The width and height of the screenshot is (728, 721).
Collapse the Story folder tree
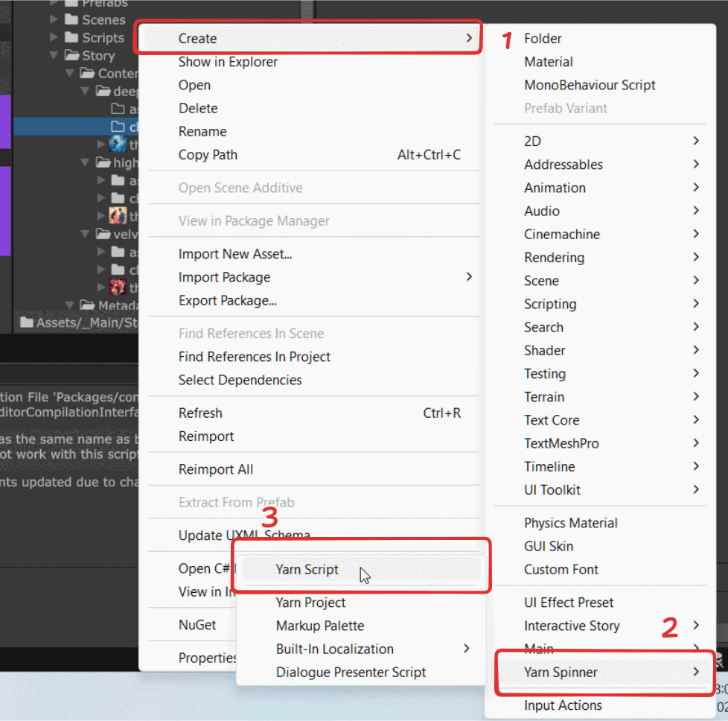(54, 55)
